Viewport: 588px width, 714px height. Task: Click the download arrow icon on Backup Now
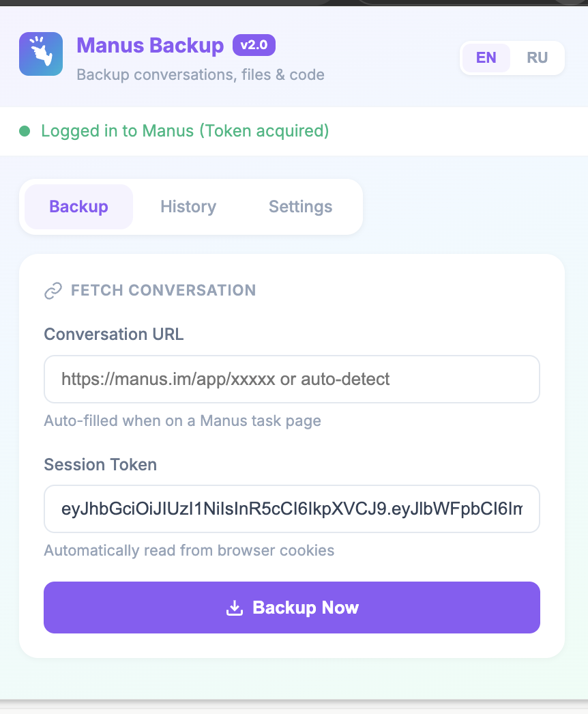coord(235,608)
